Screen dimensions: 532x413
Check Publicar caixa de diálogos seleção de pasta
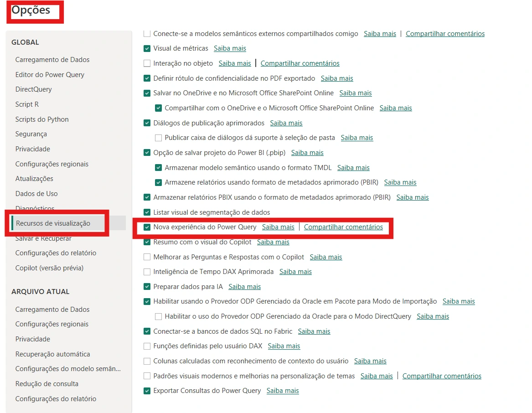(x=158, y=138)
